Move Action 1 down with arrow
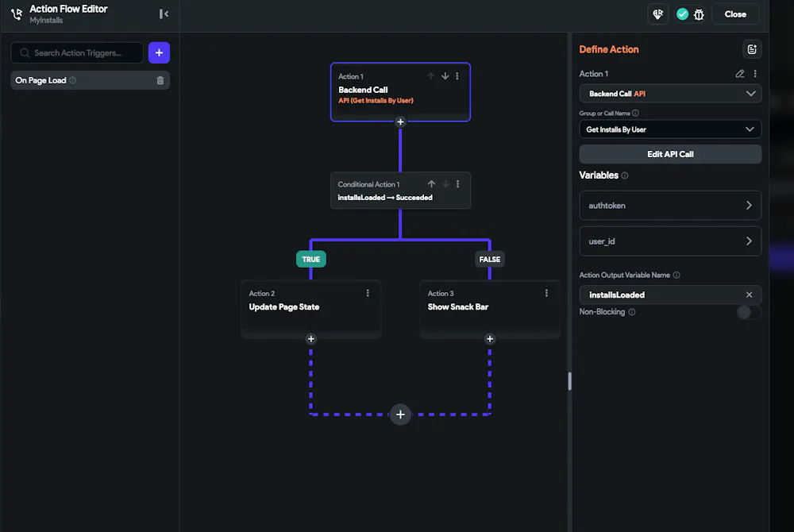 pos(445,76)
